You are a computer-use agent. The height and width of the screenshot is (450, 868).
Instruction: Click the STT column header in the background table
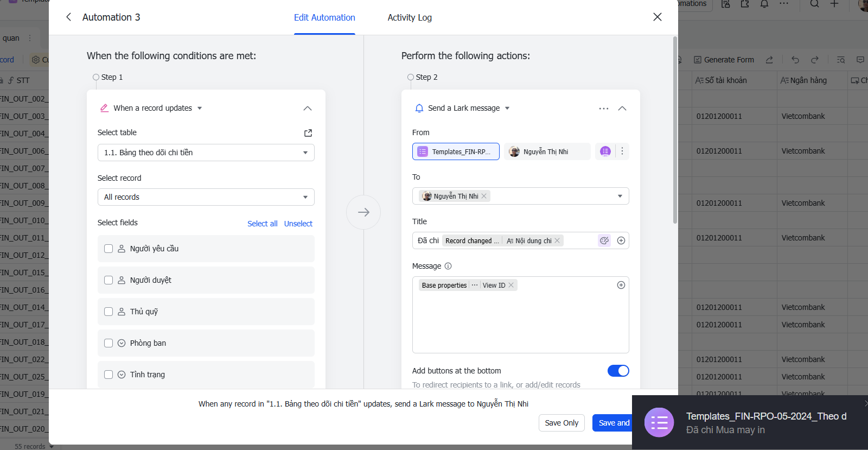[23, 80]
